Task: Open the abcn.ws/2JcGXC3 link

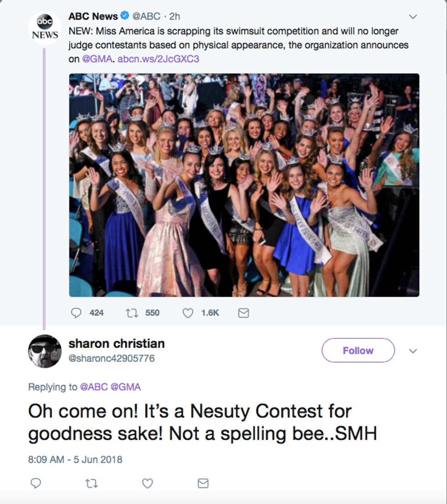Action: point(158,59)
